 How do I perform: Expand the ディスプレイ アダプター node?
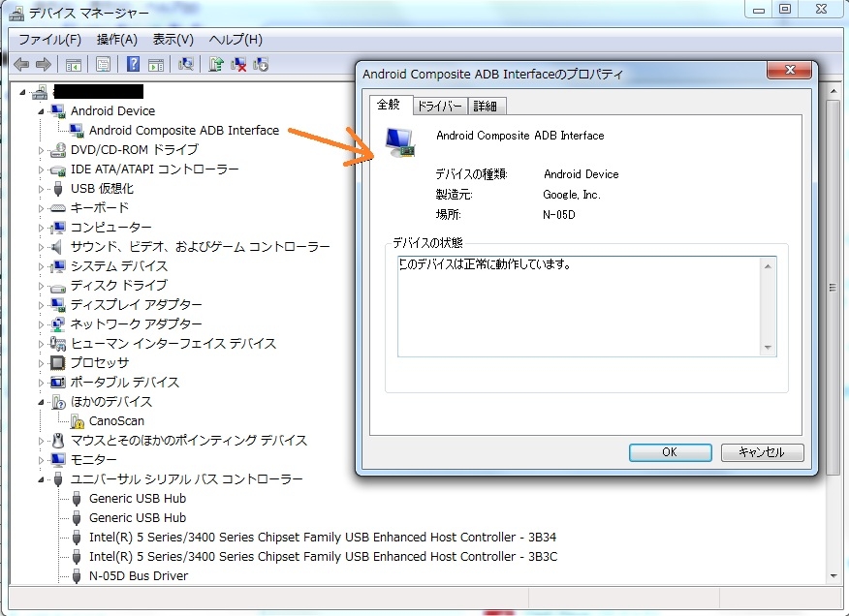pos(41,305)
